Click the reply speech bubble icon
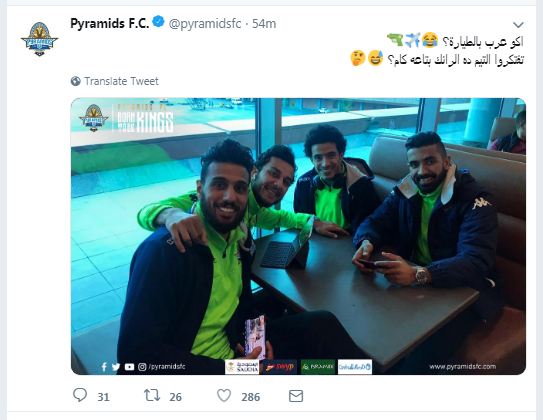Viewport: 543px width, 420px height. click(x=80, y=395)
